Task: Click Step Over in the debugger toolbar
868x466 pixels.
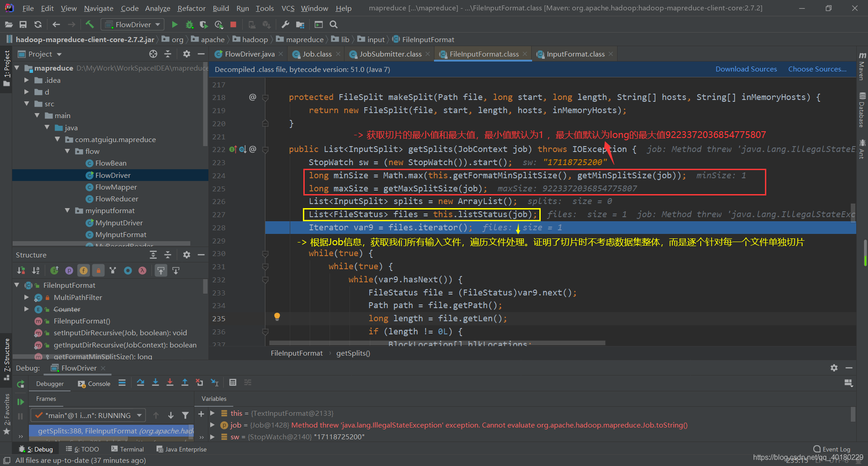Action: (141, 382)
